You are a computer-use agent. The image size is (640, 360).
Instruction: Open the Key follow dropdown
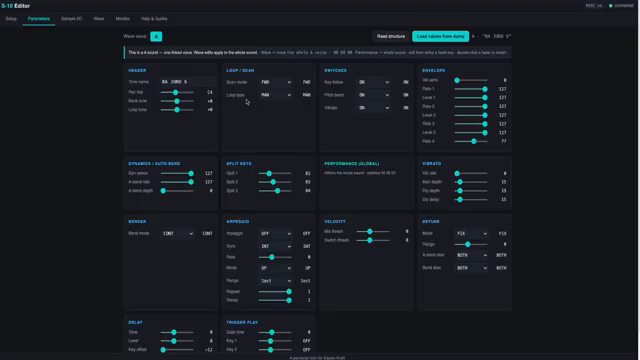click(x=374, y=82)
